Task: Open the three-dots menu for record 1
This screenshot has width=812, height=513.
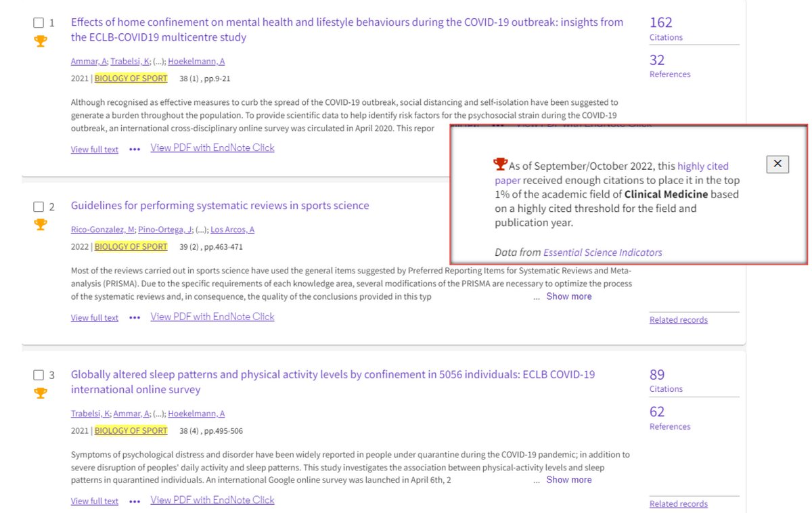Action: click(135, 149)
